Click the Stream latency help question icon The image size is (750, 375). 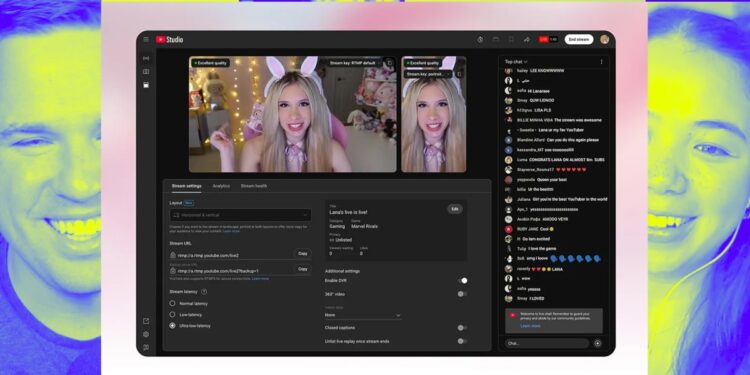coord(204,291)
